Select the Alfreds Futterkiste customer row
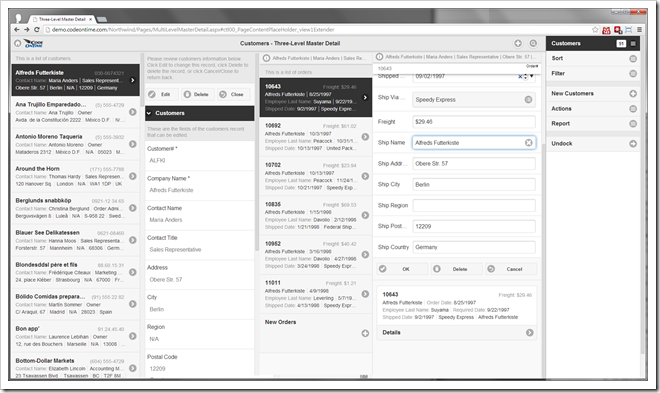Image resolution: width=660 pixels, height=393 pixels. coord(75,80)
